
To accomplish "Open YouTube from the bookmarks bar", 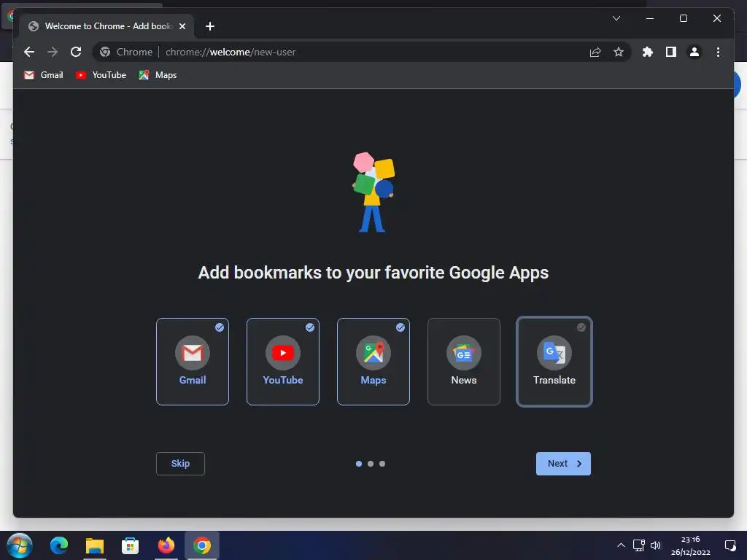I will click(x=101, y=75).
